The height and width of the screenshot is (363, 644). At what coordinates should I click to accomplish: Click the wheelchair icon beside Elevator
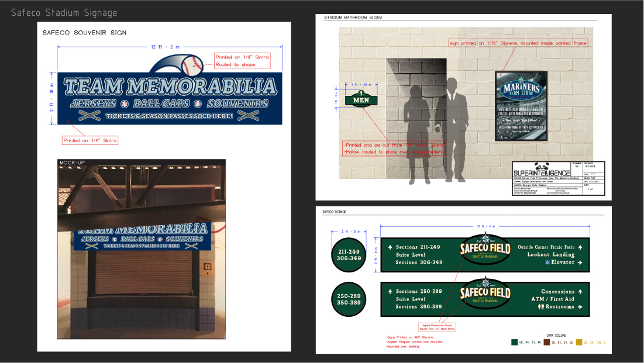click(x=547, y=262)
